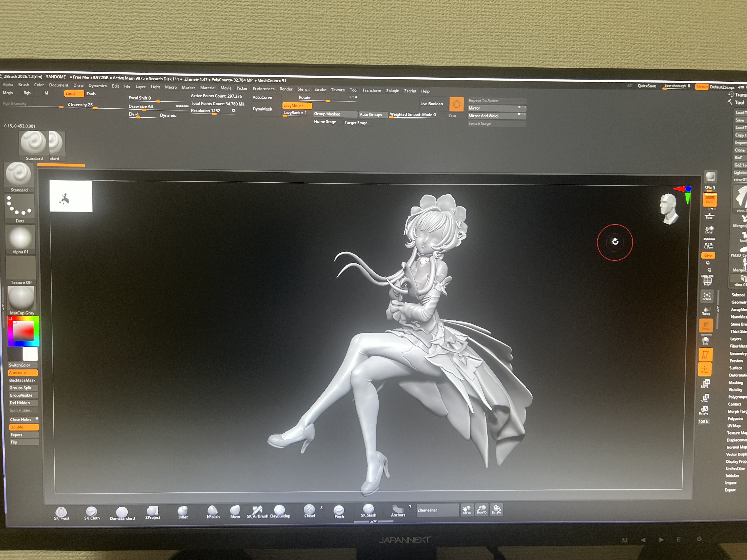Open the Polygroups section

pyautogui.click(x=737, y=397)
